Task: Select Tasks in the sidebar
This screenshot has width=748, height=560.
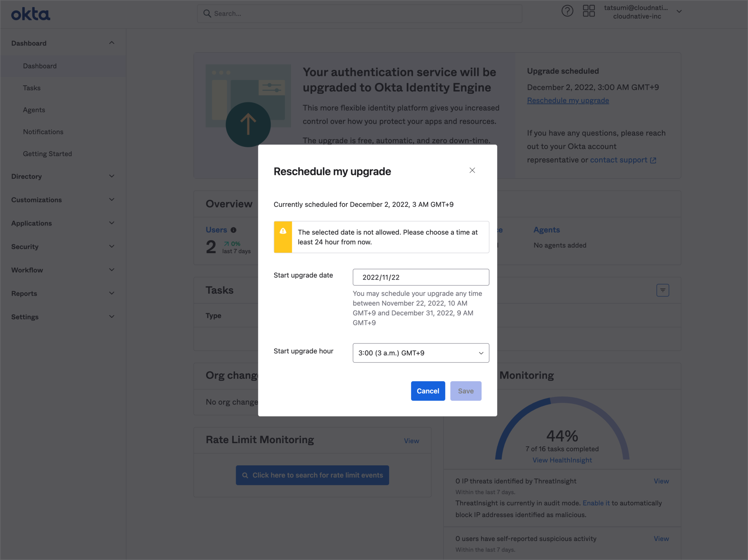Action: click(x=32, y=88)
